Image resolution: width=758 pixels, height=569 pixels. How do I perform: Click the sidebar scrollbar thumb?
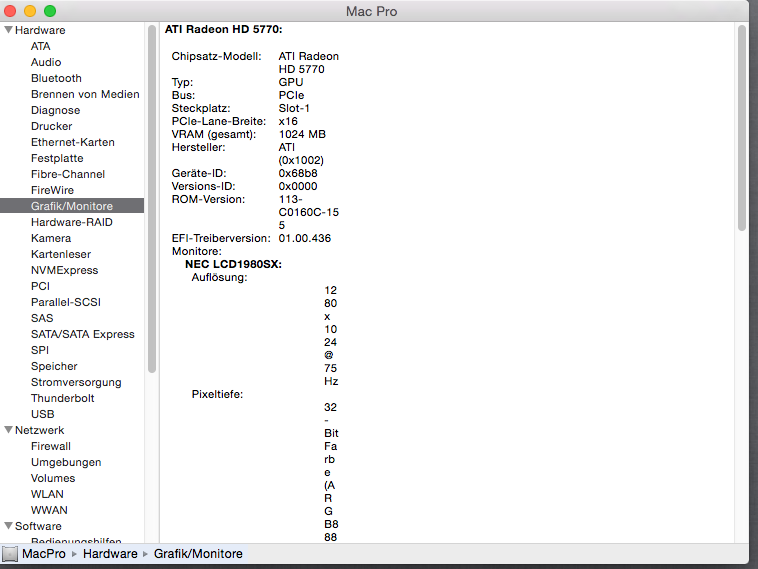(152, 198)
